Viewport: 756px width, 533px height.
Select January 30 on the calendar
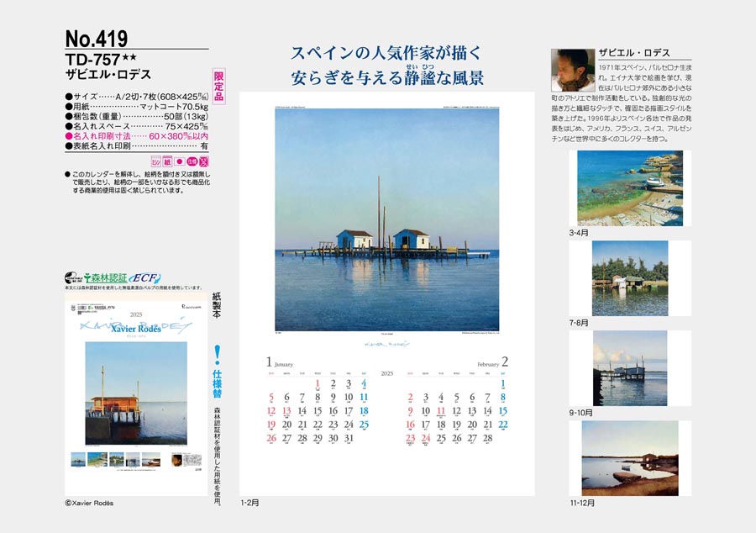coord(333,439)
